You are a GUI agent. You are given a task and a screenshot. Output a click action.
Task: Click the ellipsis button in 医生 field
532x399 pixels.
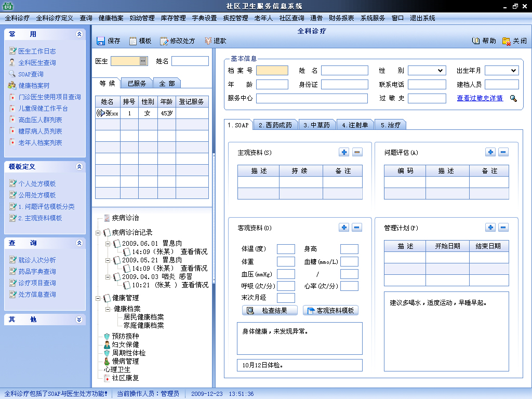pos(143,61)
